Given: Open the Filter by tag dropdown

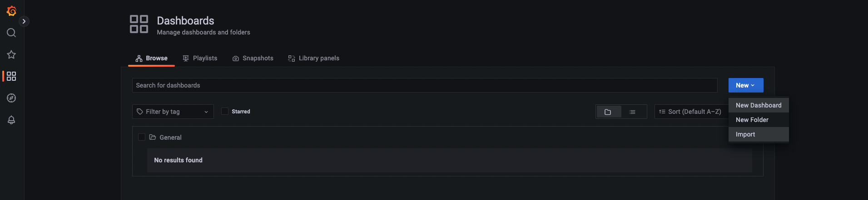Looking at the screenshot, I should [x=173, y=112].
